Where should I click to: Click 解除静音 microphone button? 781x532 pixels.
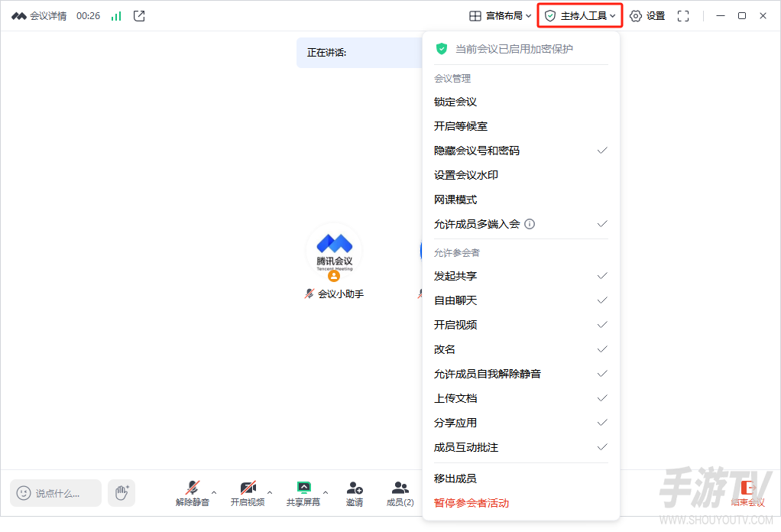coord(193,493)
